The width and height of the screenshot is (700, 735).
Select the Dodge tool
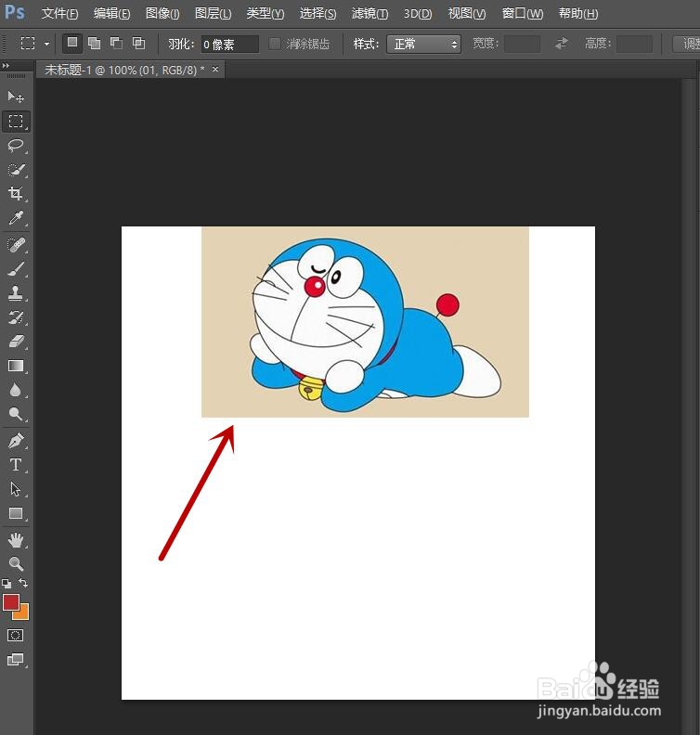(16, 414)
